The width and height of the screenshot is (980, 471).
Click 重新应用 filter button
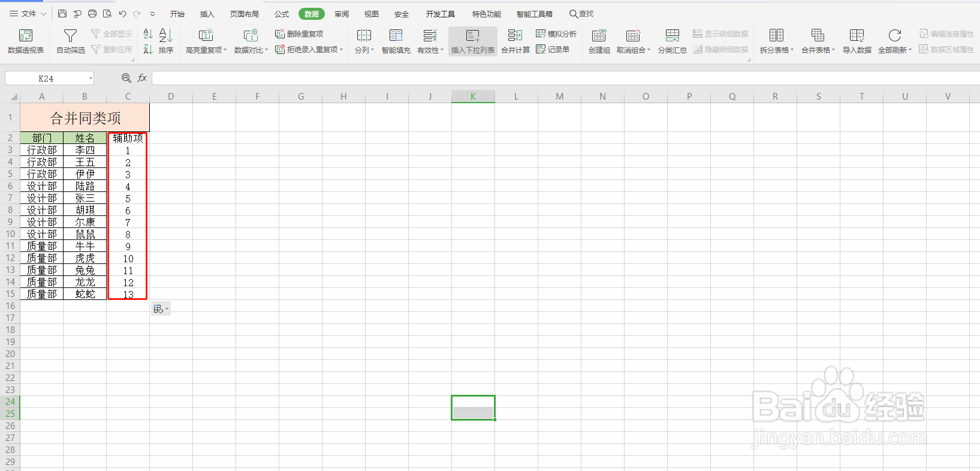tap(111, 50)
